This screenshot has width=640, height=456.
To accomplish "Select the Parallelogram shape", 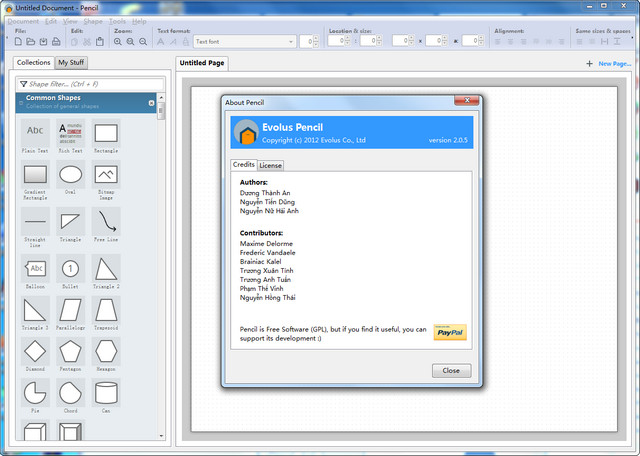I will 71,313.
